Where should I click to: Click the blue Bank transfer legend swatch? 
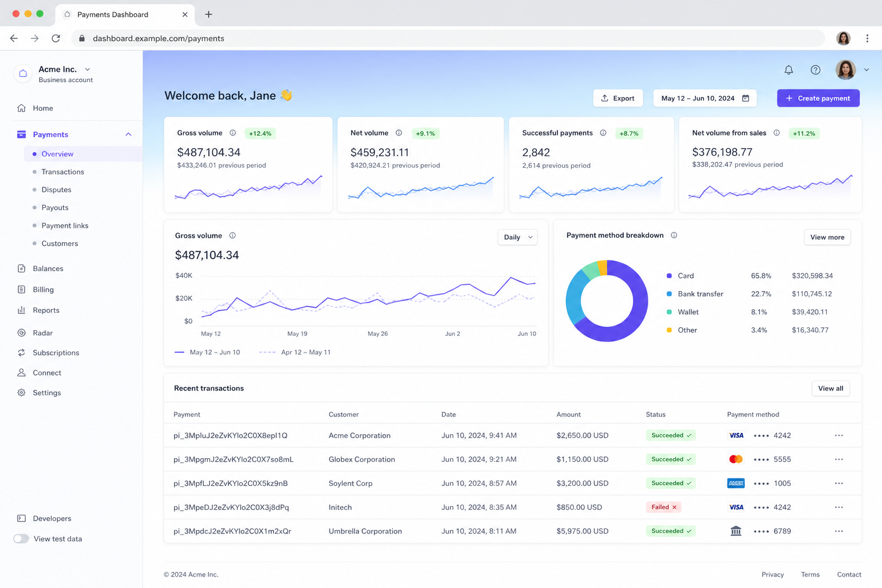[x=669, y=294]
